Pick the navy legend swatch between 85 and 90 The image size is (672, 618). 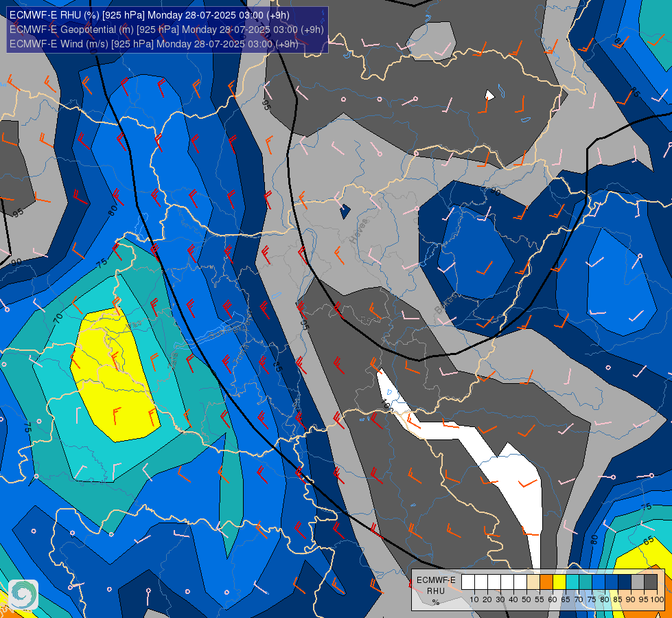click(625, 582)
